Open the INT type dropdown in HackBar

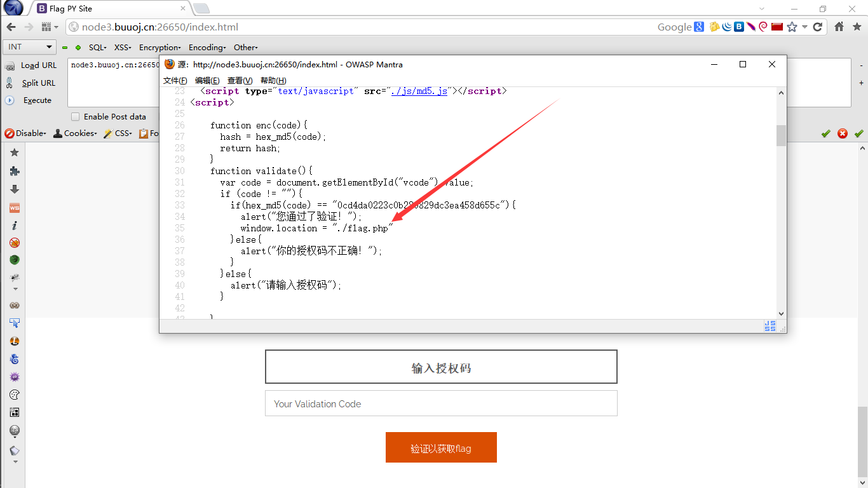[30, 47]
